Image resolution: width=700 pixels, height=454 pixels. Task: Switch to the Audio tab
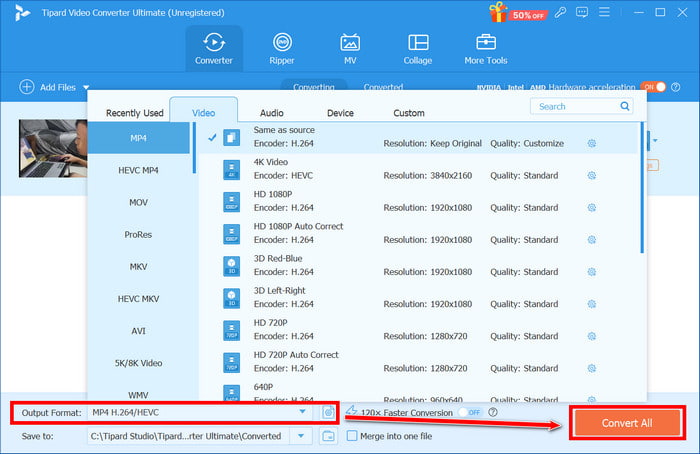[x=271, y=113]
